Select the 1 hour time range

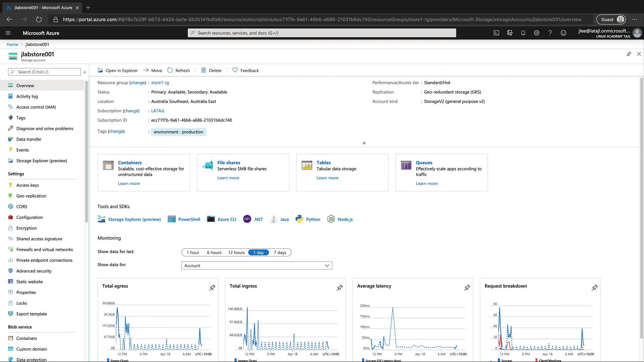click(x=193, y=252)
